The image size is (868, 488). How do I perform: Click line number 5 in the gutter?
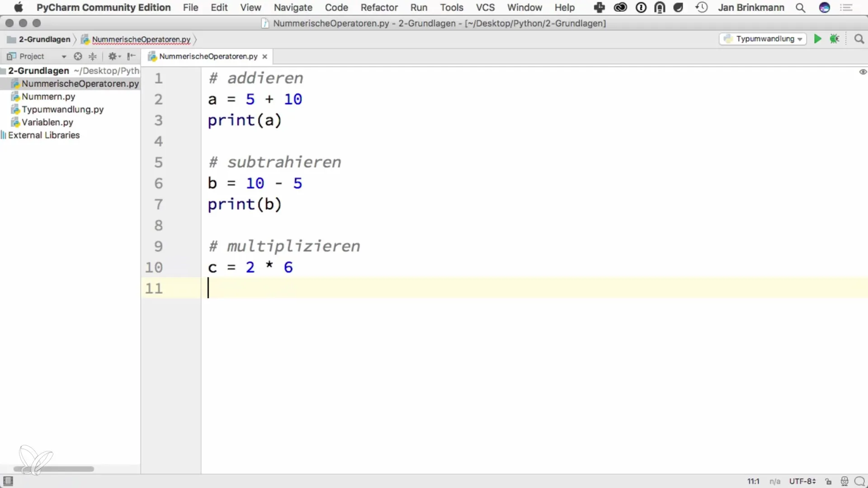(x=158, y=162)
